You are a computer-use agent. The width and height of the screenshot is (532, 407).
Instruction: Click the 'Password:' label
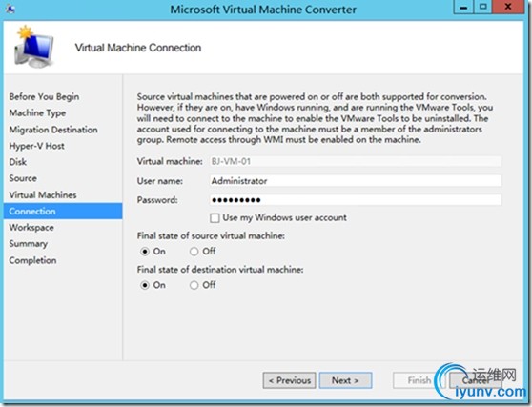[x=157, y=200]
